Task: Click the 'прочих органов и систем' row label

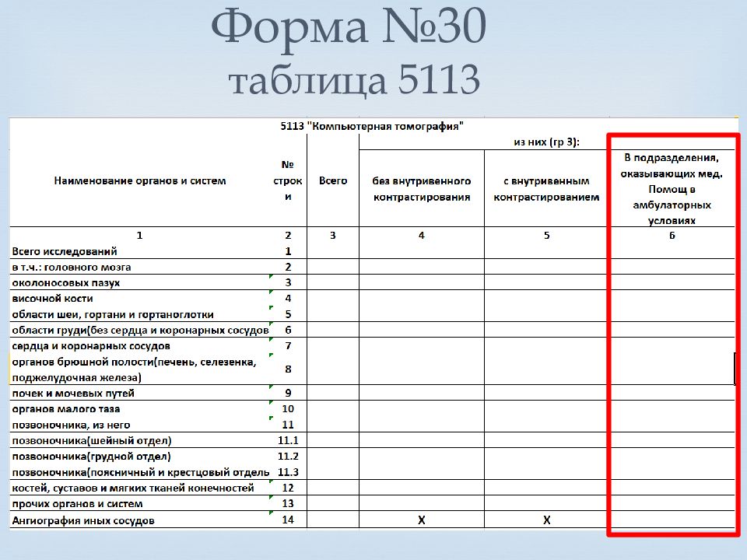Action: coord(76,504)
